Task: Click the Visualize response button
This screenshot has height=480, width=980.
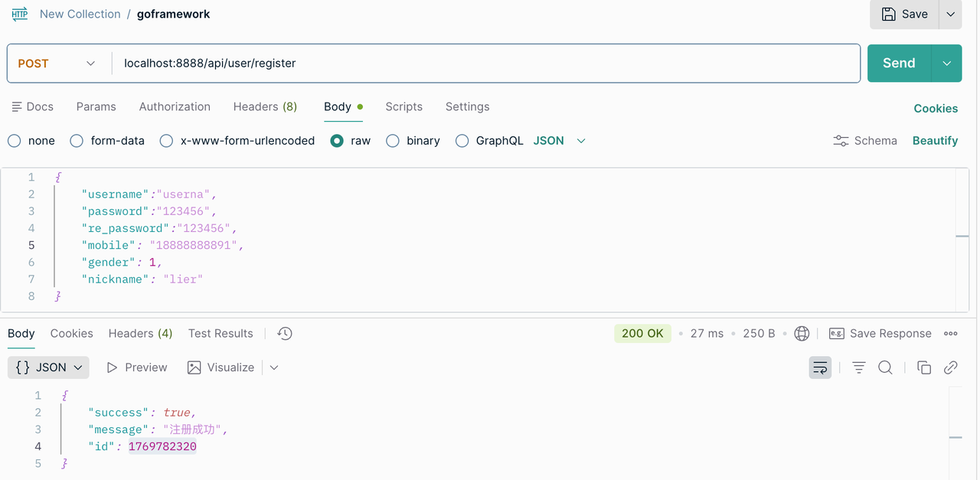Action: tap(220, 367)
